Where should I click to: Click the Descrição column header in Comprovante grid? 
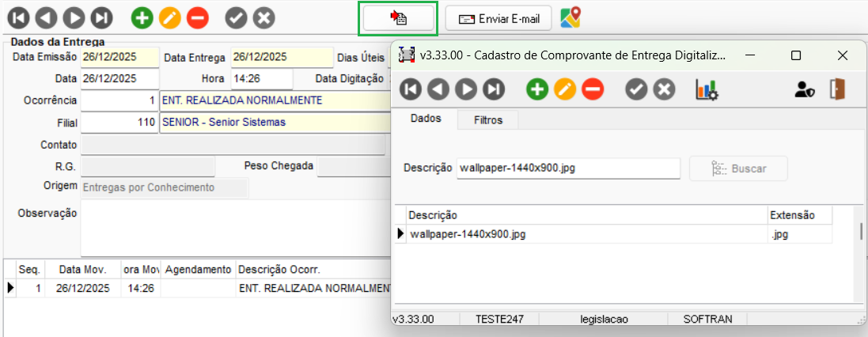point(587,215)
